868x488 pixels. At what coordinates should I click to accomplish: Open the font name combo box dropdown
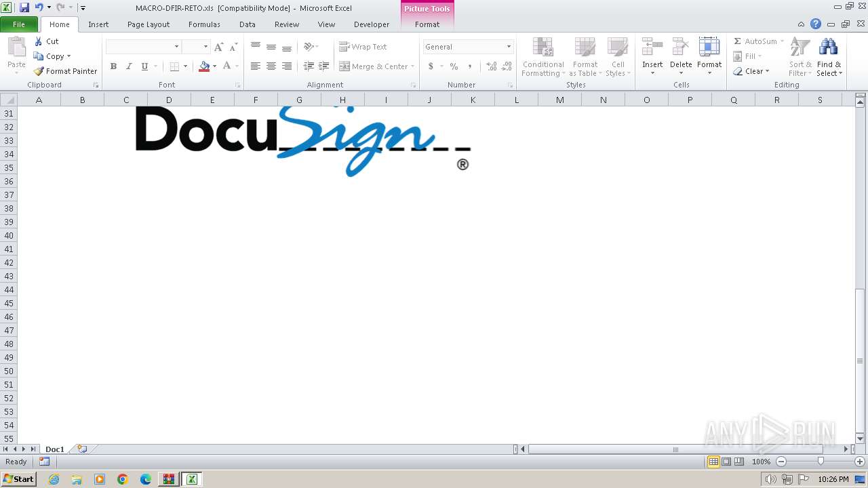point(177,47)
